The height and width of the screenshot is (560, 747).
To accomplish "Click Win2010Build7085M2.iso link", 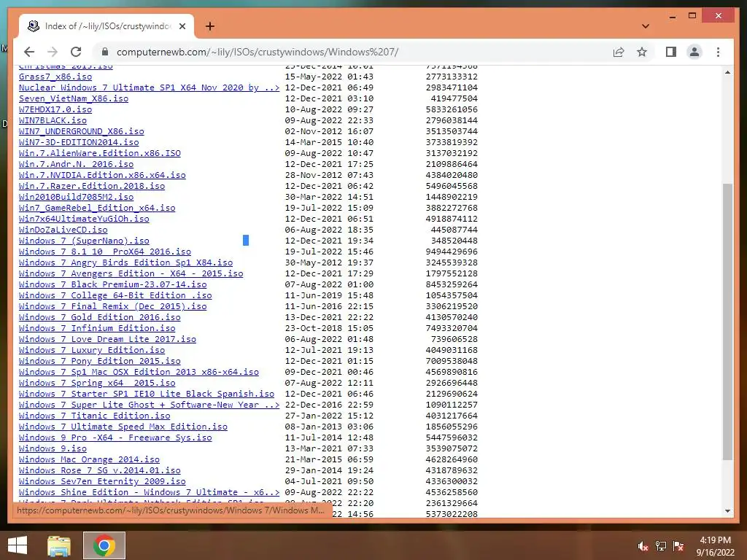I will pos(76,197).
